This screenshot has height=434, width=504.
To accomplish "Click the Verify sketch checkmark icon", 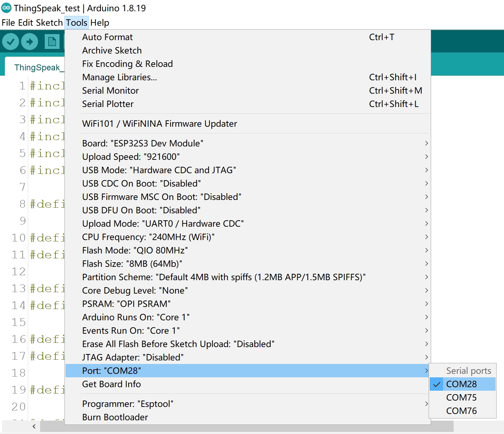I will (x=11, y=42).
